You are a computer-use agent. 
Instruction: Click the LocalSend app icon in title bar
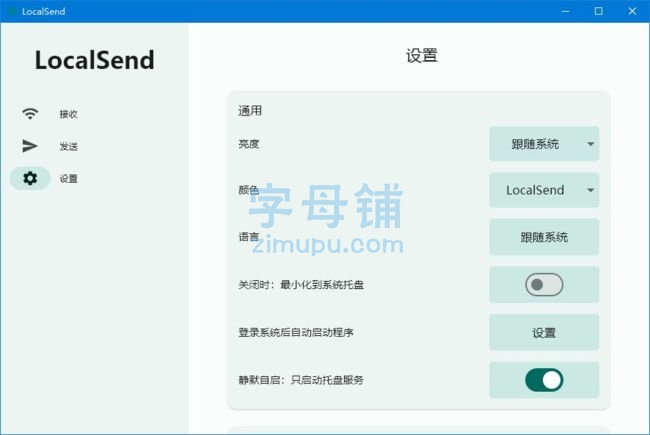pyautogui.click(x=12, y=11)
